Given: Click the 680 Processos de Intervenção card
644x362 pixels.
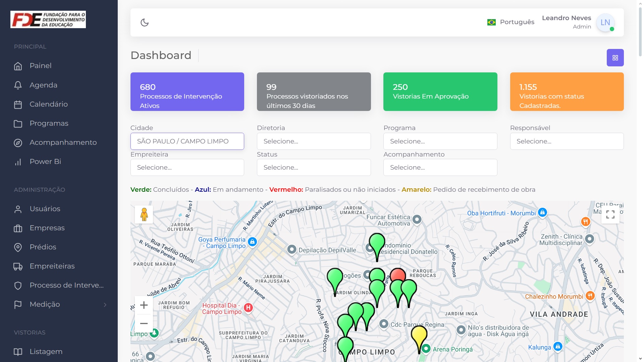Looking at the screenshot, I should point(187,92).
